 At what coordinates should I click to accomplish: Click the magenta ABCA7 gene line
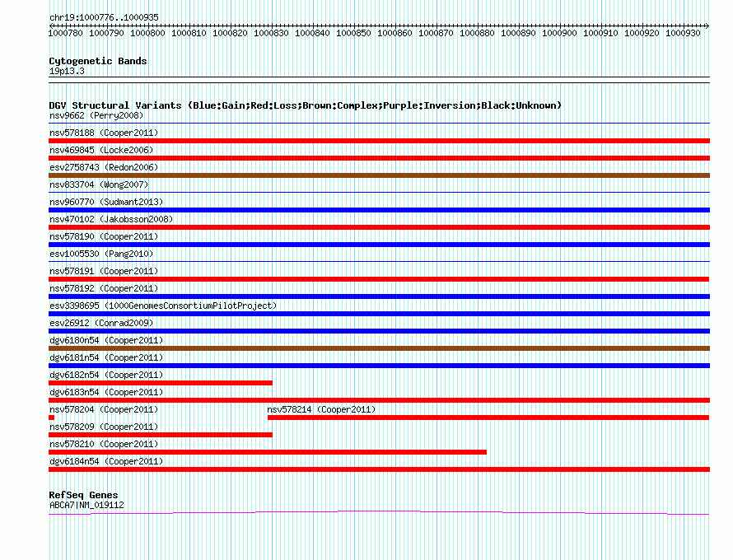click(379, 512)
